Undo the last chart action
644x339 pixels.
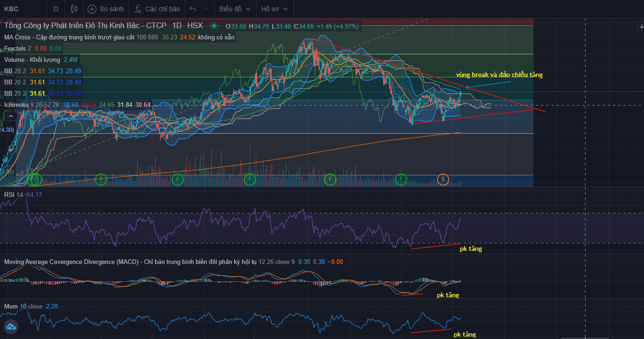192,9
